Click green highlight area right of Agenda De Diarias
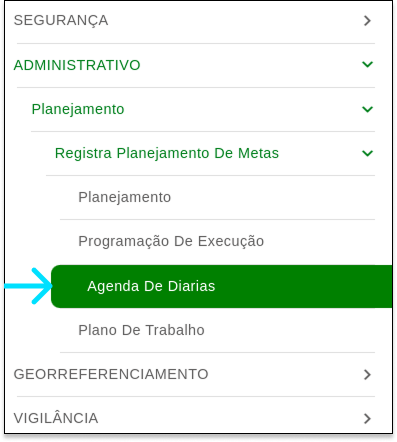Image resolution: width=397 pixels, height=442 pixels. click(x=303, y=286)
